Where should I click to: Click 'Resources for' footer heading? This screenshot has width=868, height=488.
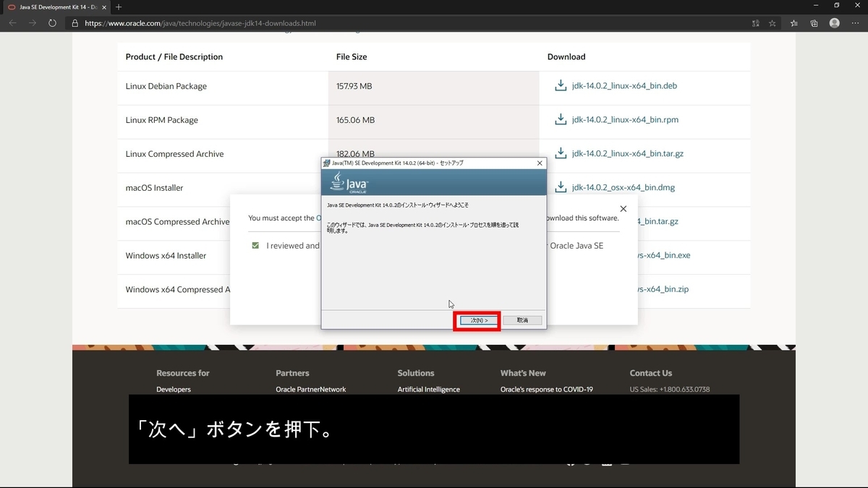tap(183, 373)
